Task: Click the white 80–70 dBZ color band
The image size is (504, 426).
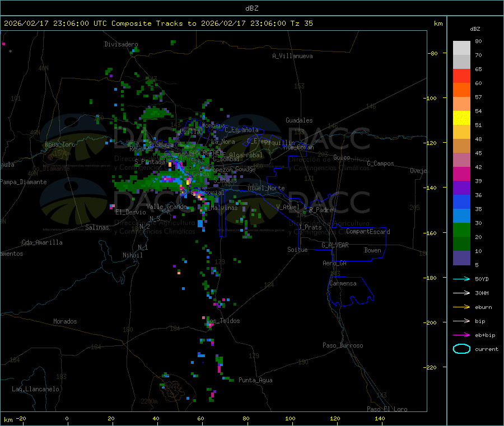Action: click(x=461, y=48)
